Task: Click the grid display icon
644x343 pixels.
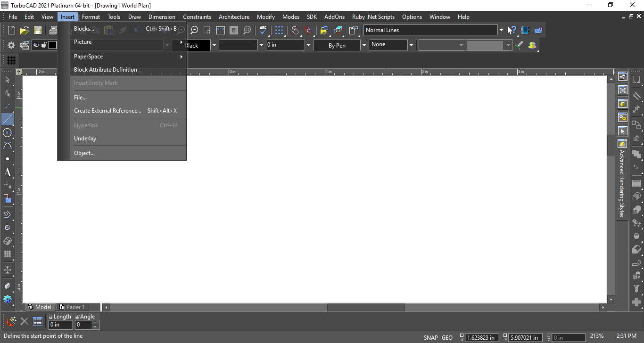Action: pyautogui.click(x=11, y=60)
